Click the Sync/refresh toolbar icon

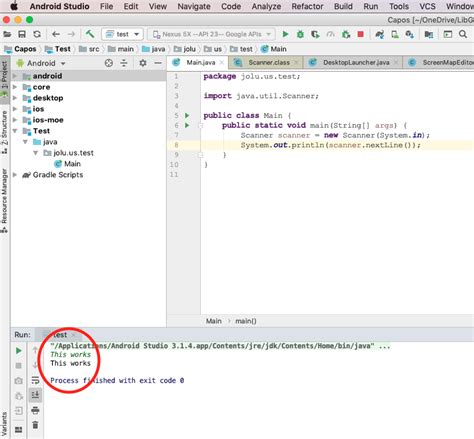tap(37, 34)
